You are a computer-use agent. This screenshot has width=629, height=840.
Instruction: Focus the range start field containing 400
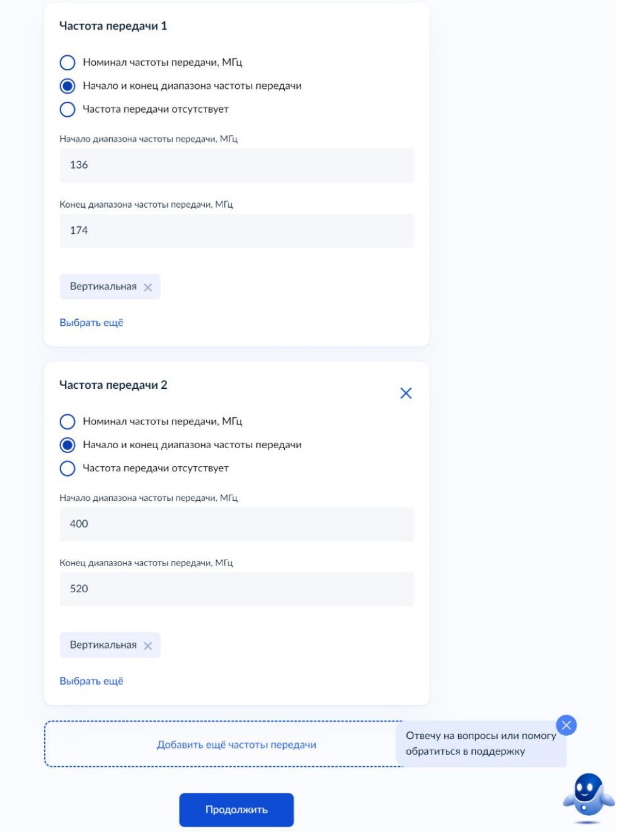click(236, 524)
